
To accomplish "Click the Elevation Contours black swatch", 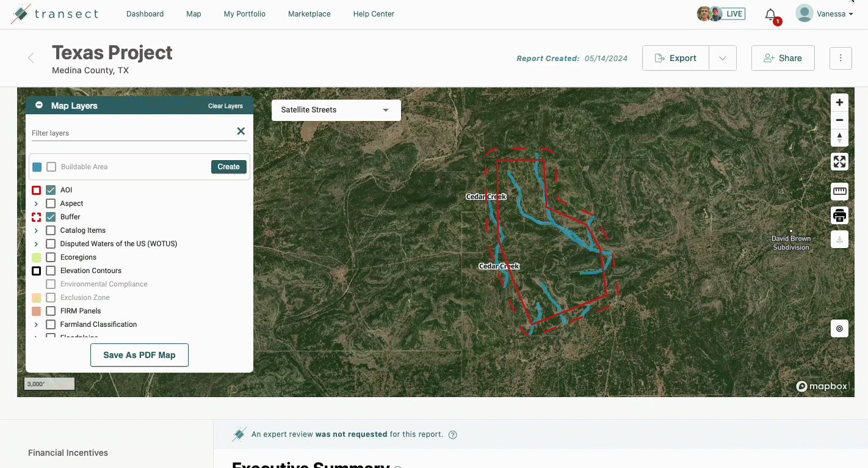I will tap(37, 271).
